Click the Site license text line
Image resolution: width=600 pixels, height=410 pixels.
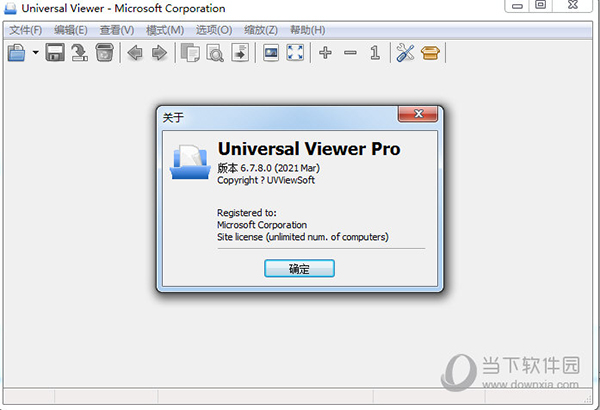tap(303, 237)
